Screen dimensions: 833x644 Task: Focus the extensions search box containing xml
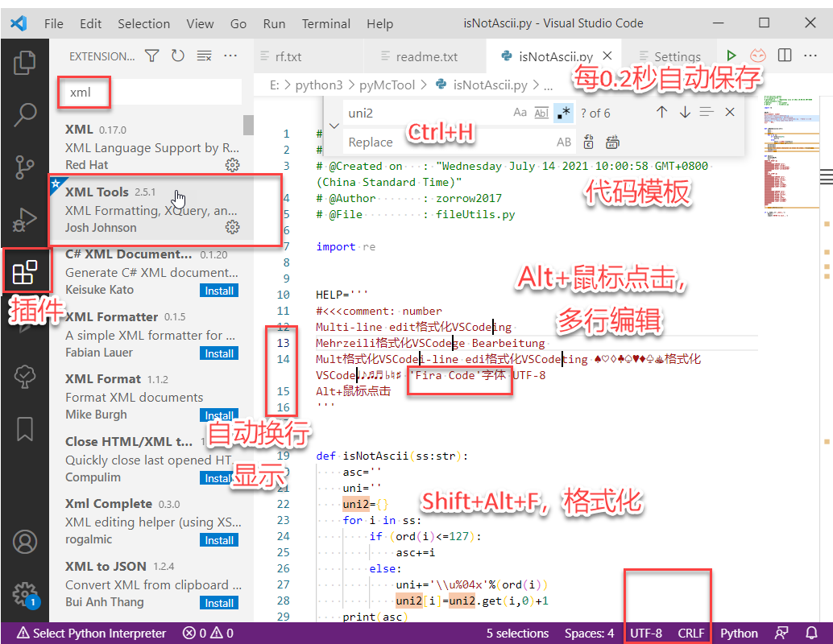point(151,92)
